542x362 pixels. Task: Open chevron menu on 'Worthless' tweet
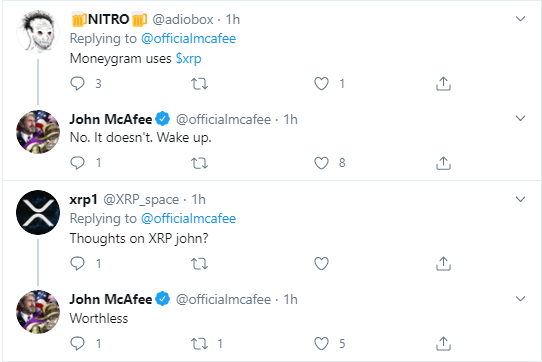[520, 299]
